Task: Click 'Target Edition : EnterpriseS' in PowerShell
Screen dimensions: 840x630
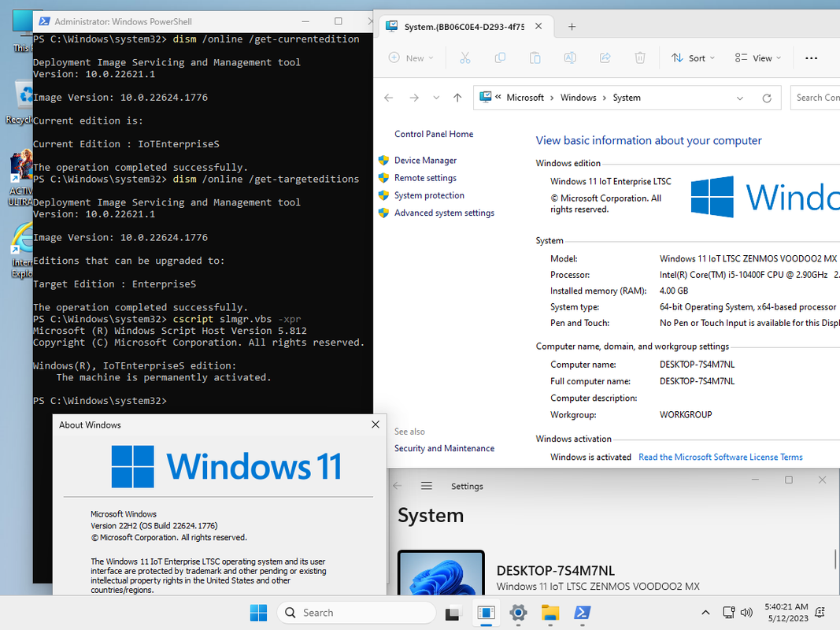Action: click(114, 284)
